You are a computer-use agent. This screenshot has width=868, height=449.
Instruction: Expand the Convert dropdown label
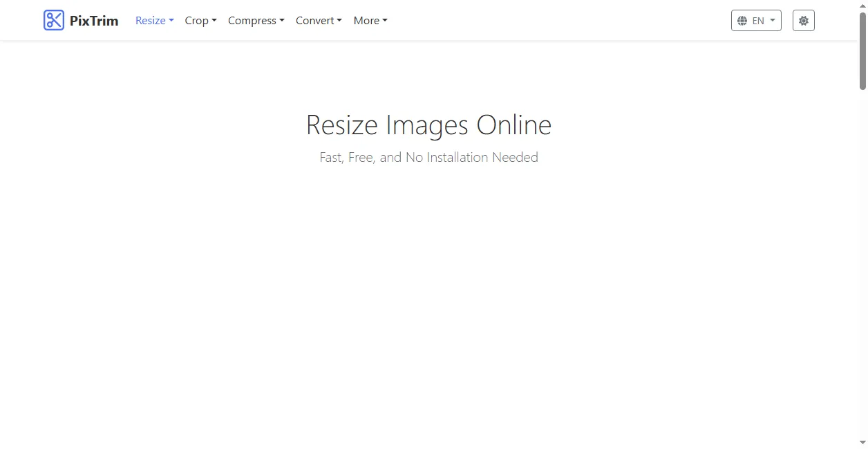point(314,21)
